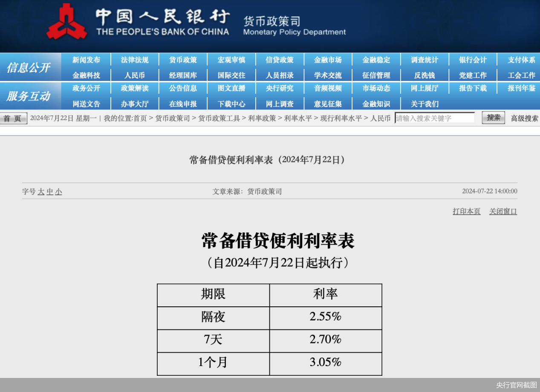The width and height of the screenshot is (540, 392).
Task: Click the 搜索 search button
Action: (x=494, y=118)
